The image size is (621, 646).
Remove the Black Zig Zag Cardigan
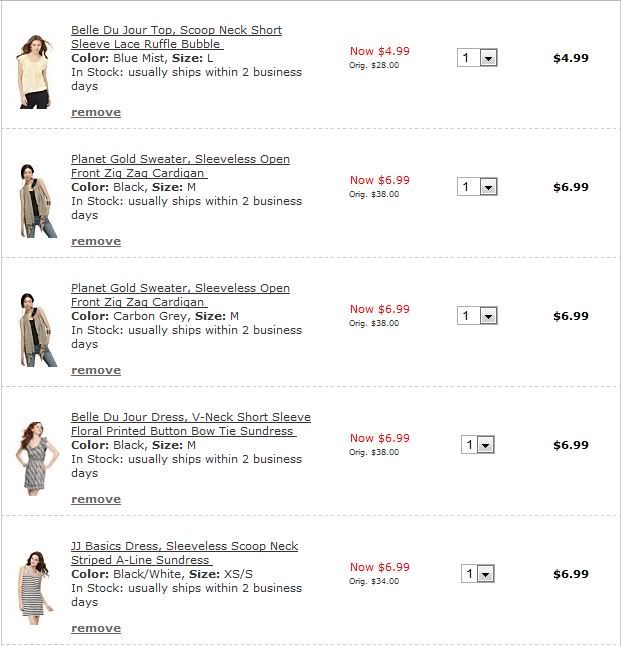click(96, 241)
